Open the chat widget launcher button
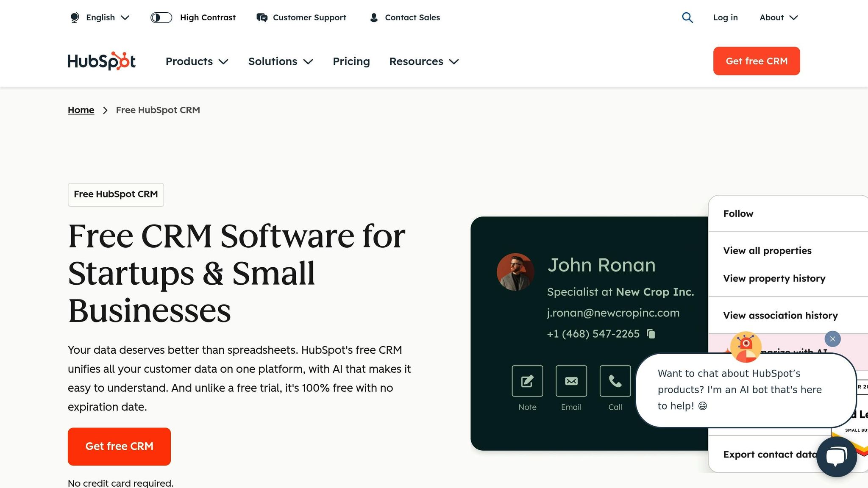 tap(837, 457)
